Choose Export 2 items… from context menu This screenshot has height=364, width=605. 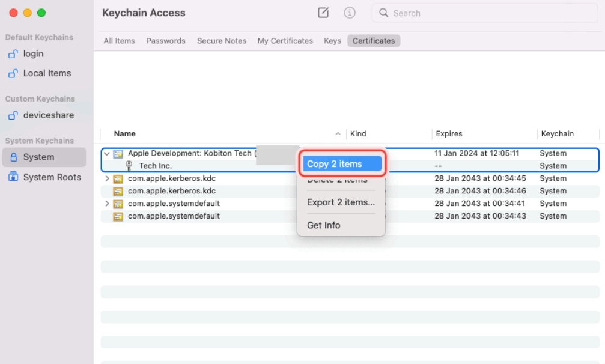coord(341,202)
